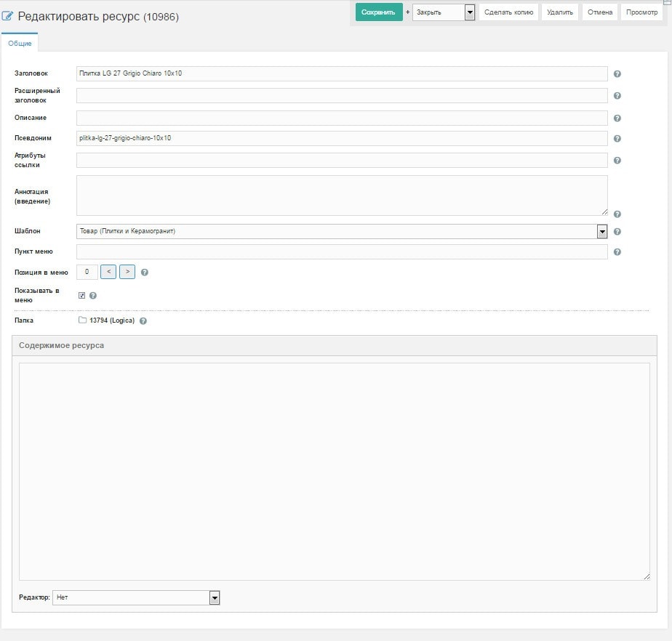The image size is (672, 641).
Task: Open help icon for Псевдоним field
Action: tap(617, 138)
